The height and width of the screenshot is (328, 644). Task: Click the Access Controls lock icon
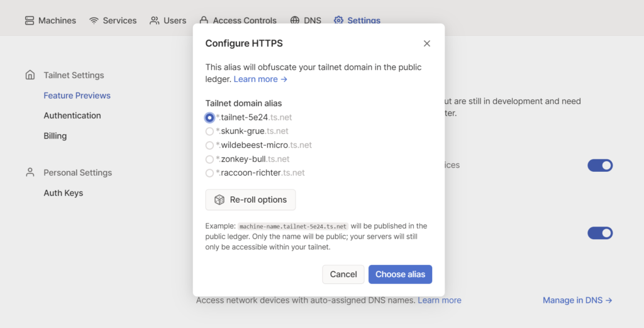coord(204,21)
